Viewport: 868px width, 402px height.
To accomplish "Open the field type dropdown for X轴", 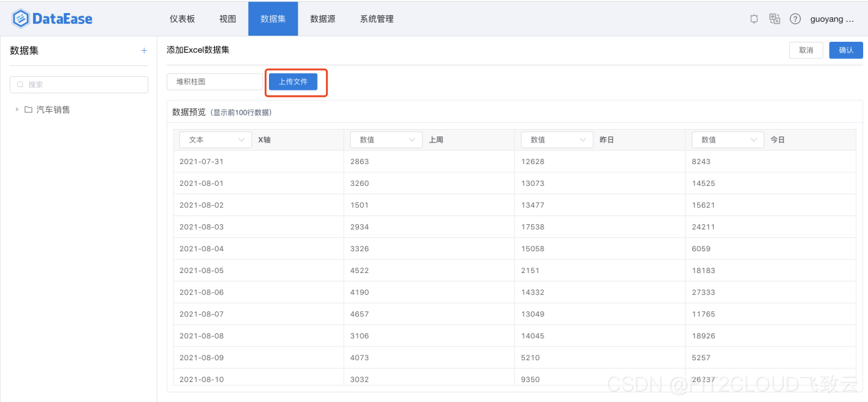I will [x=215, y=139].
